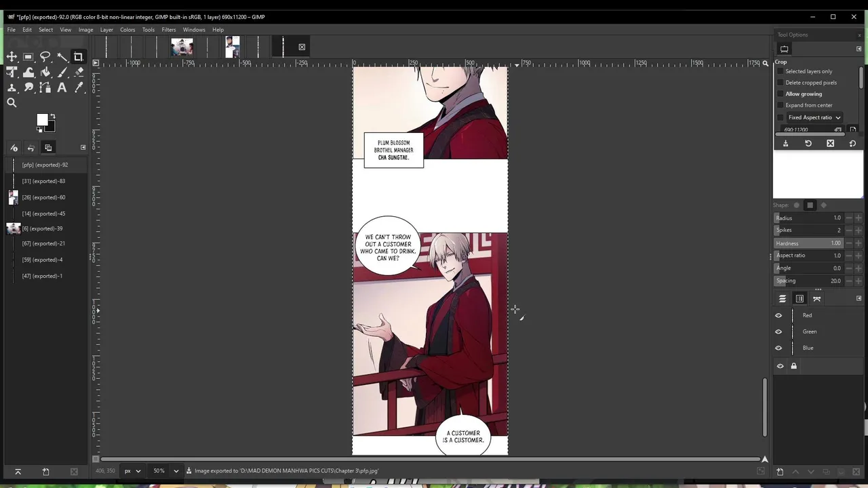Open the left dock tab configuration menu

pos(83,148)
